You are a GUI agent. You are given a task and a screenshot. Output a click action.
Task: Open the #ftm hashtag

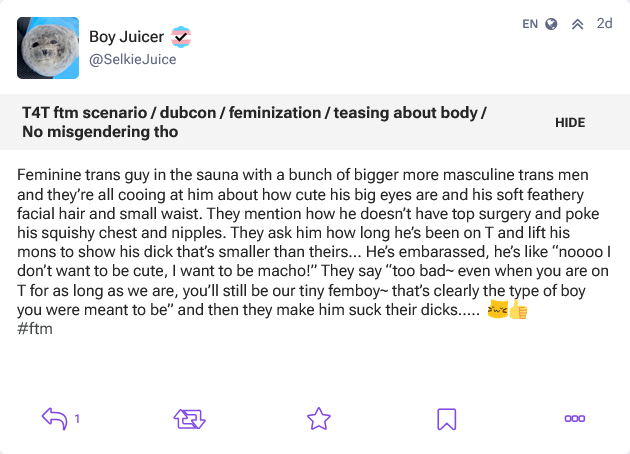pos(35,329)
